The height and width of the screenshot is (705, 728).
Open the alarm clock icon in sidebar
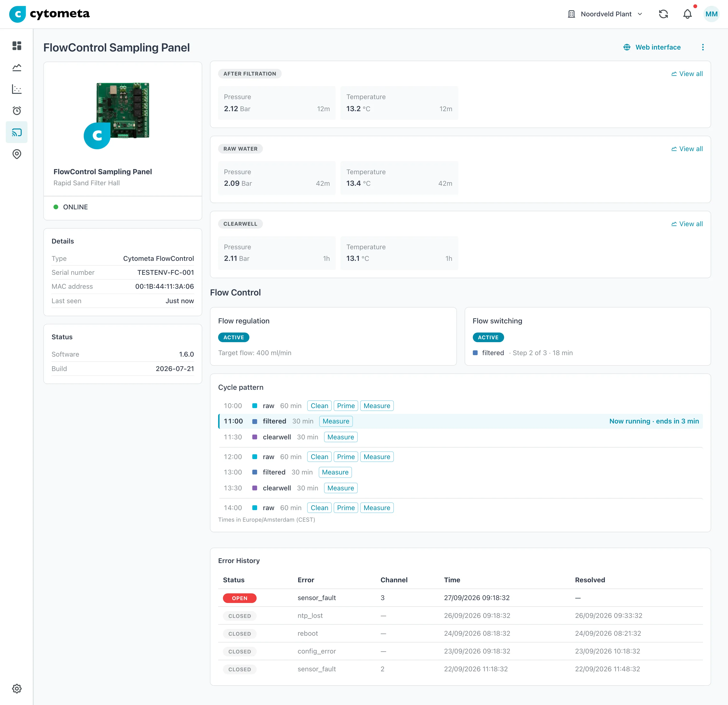(x=17, y=111)
